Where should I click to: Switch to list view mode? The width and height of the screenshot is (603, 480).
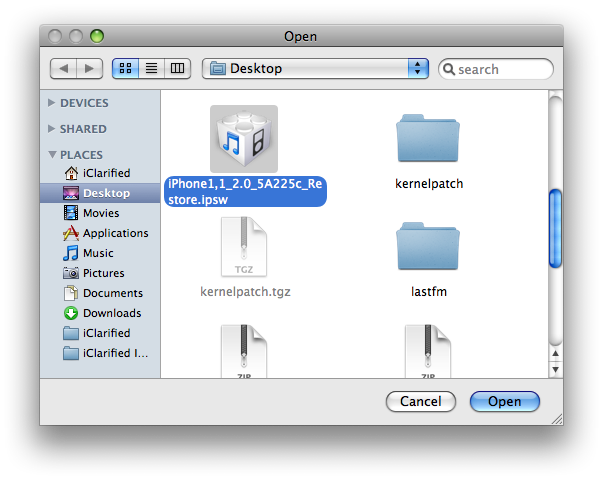pyautogui.click(x=152, y=69)
